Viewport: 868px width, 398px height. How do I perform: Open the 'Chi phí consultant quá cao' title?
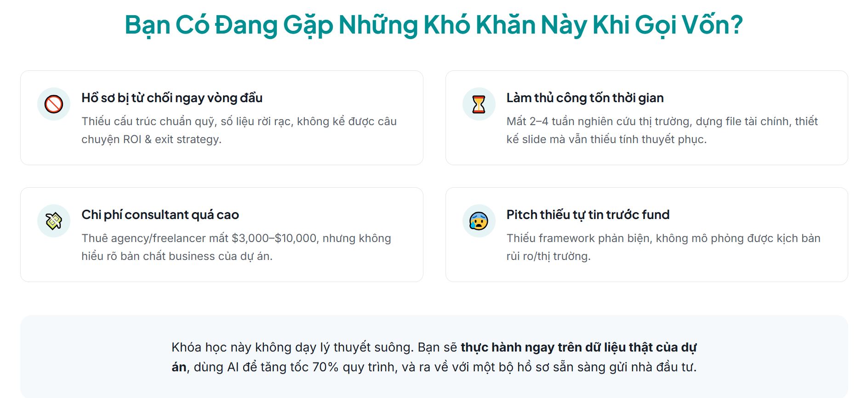pos(160,215)
